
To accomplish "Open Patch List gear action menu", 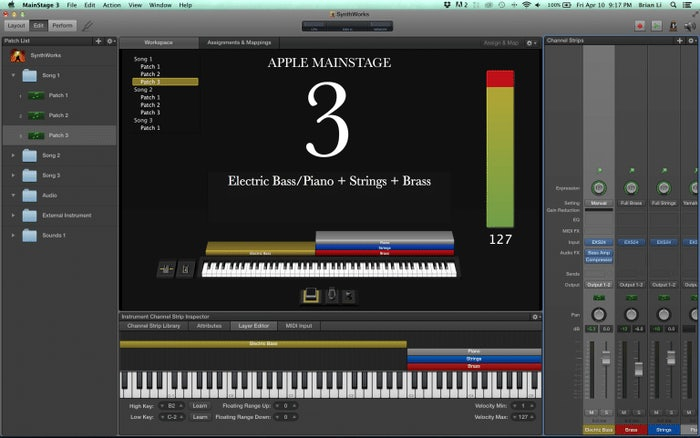I will click(109, 41).
